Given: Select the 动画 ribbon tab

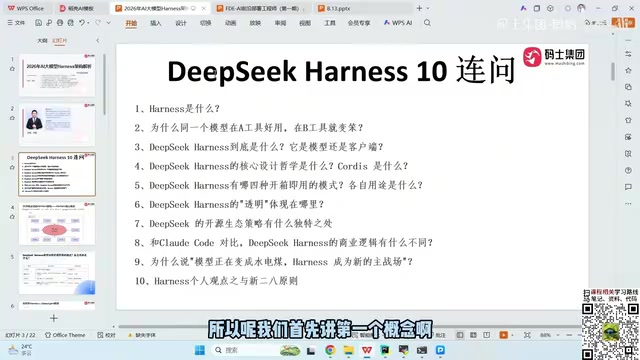Looking at the screenshot, I should pyautogui.click(x=230, y=23).
